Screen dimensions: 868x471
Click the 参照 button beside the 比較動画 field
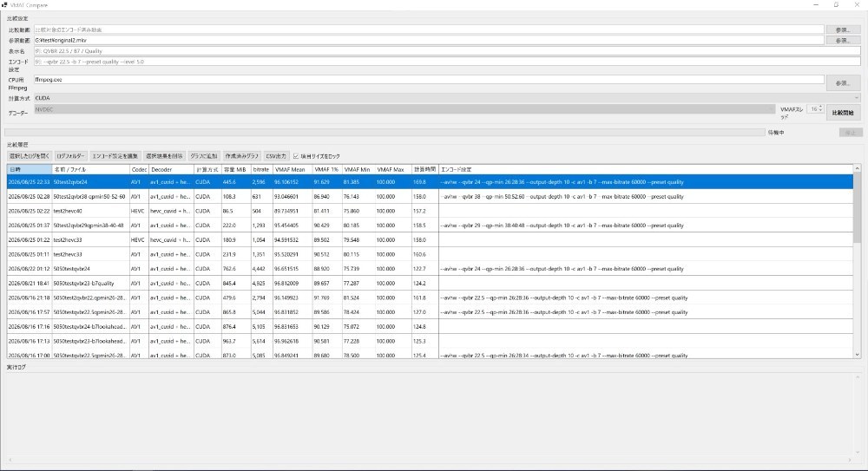tap(843, 29)
